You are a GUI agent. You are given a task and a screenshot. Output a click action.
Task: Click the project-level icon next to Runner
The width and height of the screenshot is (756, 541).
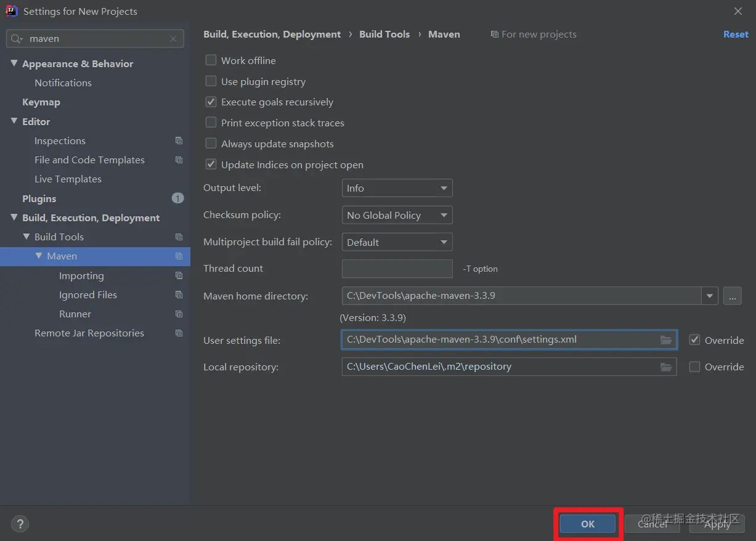[179, 314]
